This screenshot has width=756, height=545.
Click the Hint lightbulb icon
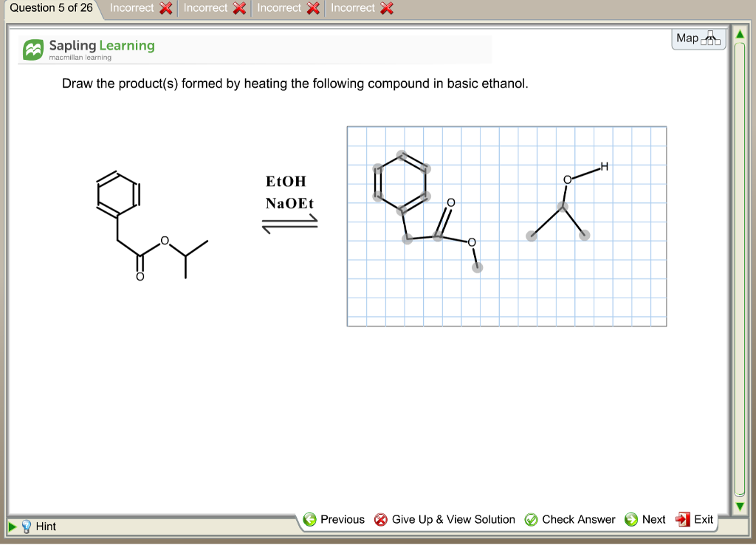pos(27,527)
